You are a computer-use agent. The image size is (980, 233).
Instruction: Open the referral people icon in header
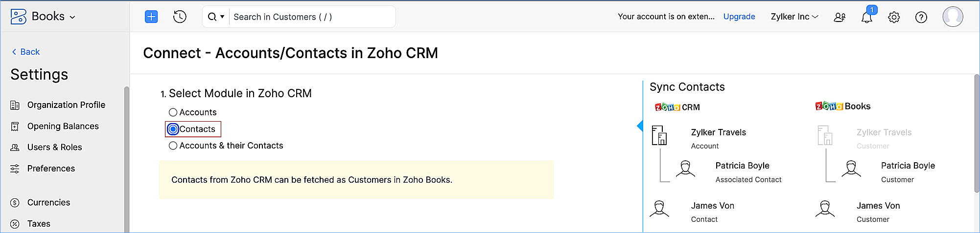click(840, 18)
